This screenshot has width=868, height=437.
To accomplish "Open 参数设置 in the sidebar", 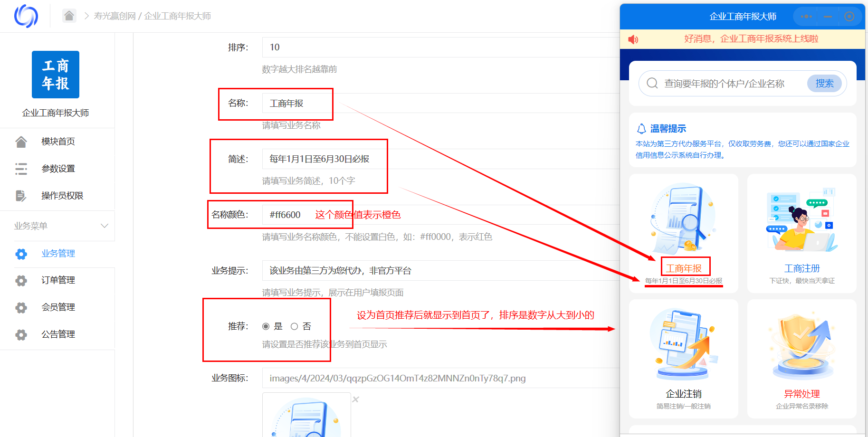I will pyautogui.click(x=57, y=169).
